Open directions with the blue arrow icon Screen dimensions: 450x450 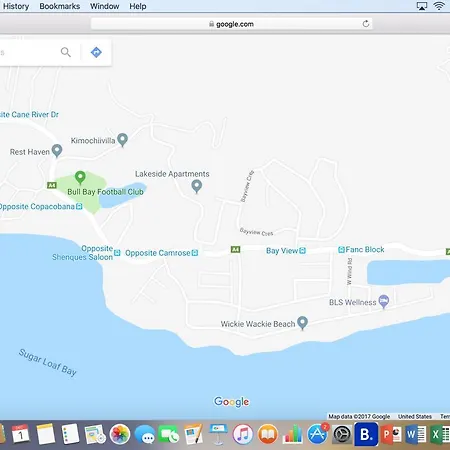click(x=96, y=52)
